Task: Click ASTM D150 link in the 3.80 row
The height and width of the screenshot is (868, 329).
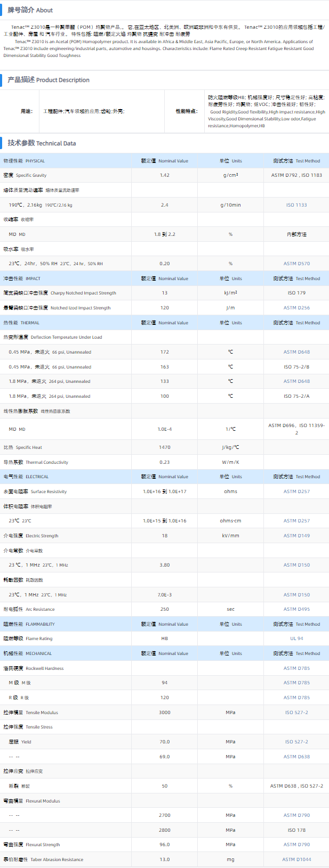Action: coord(296,565)
